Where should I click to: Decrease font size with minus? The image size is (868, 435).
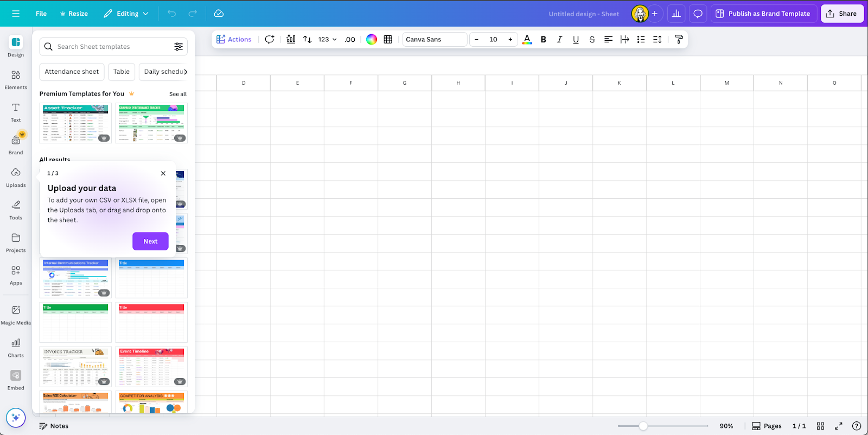476,40
